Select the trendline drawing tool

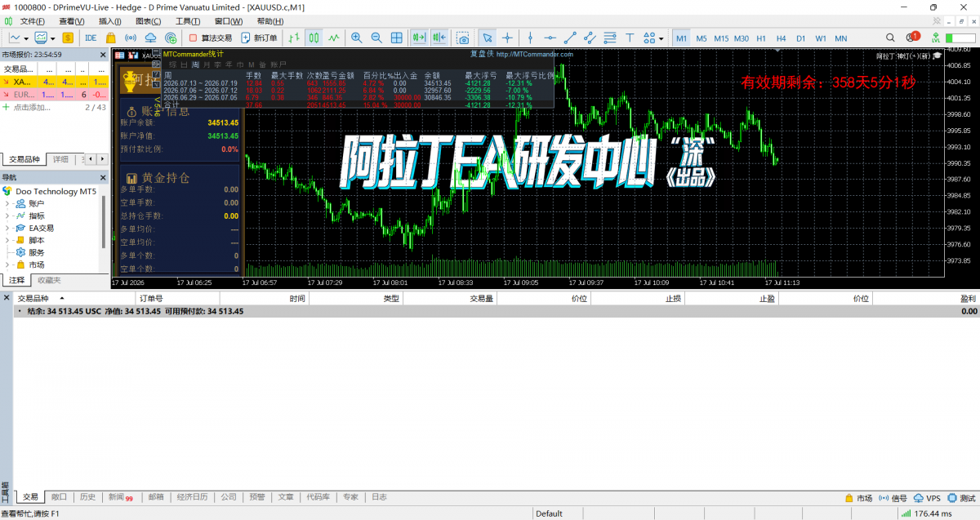point(570,38)
